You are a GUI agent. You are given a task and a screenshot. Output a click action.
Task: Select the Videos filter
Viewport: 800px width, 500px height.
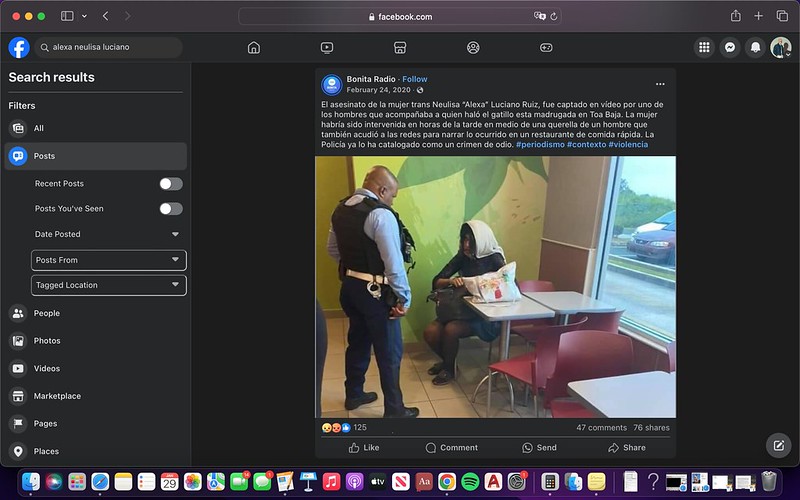point(95,368)
